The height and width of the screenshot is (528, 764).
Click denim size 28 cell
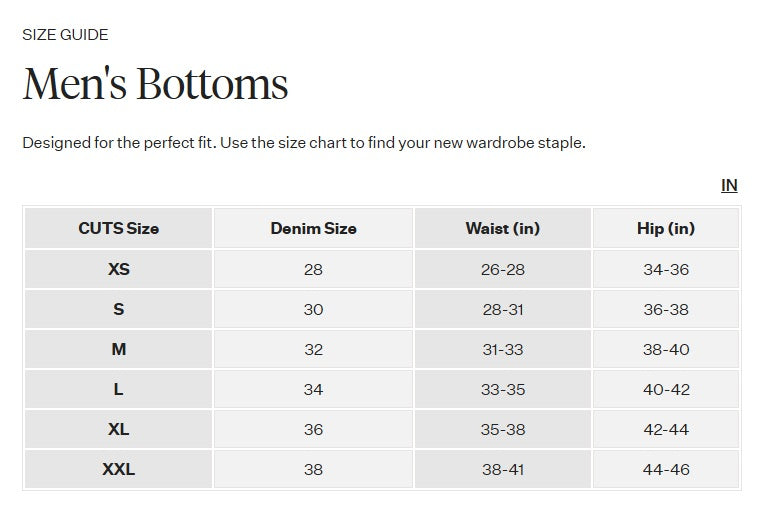[313, 269]
